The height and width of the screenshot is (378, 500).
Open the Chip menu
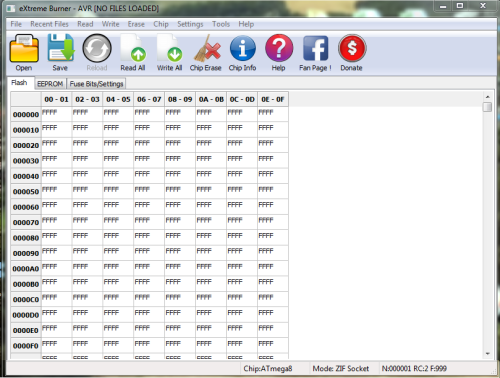pyautogui.click(x=161, y=24)
